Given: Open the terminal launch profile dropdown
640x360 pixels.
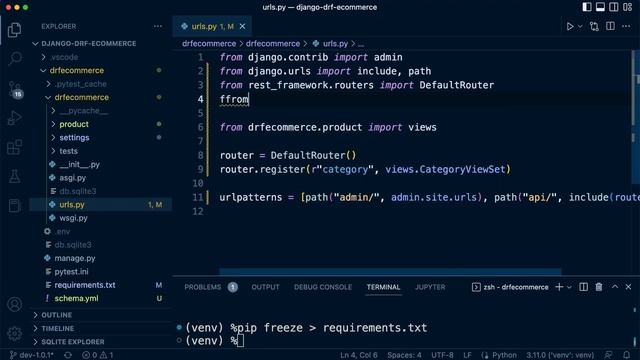Looking at the screenshot, I should tap(569, 287).
